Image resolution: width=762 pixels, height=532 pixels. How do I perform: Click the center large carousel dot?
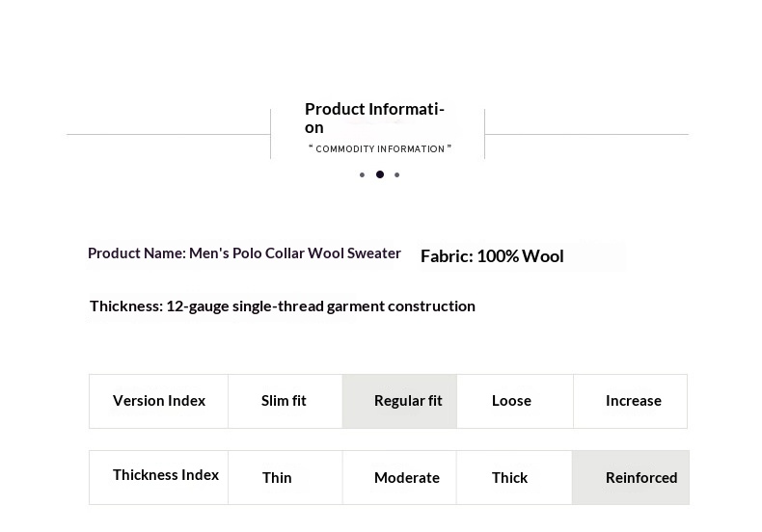(380, 174)
